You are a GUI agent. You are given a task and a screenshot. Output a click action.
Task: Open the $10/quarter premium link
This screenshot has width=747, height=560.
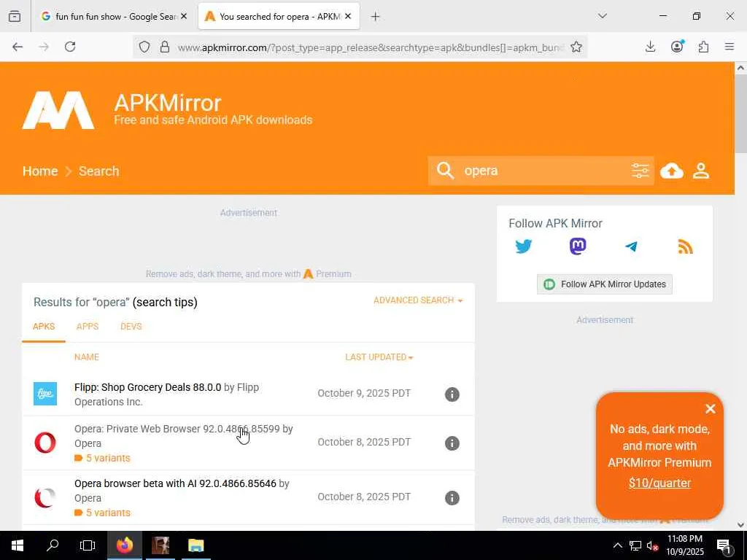[x=659, y=483]
